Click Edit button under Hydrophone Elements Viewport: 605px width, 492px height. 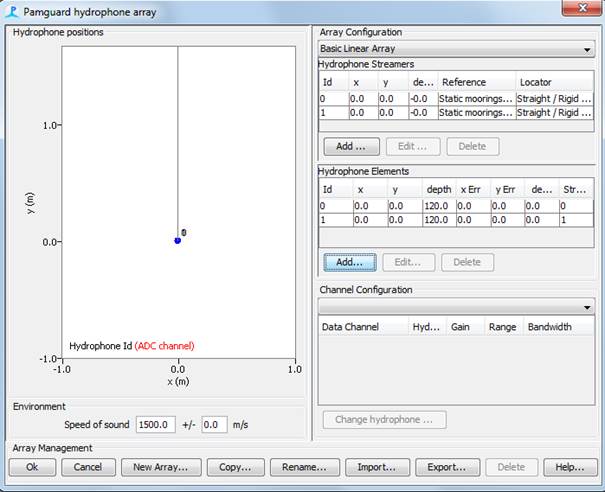408,262
